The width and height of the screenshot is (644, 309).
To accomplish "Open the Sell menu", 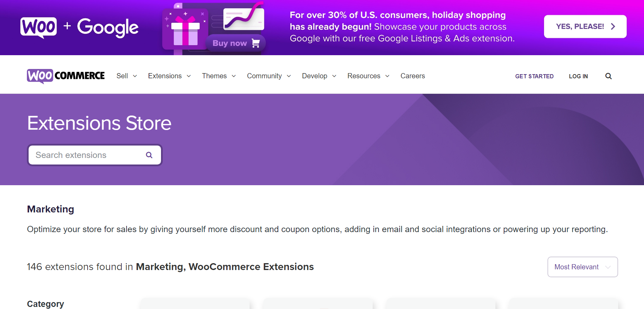I will click(x=122, y=76).
